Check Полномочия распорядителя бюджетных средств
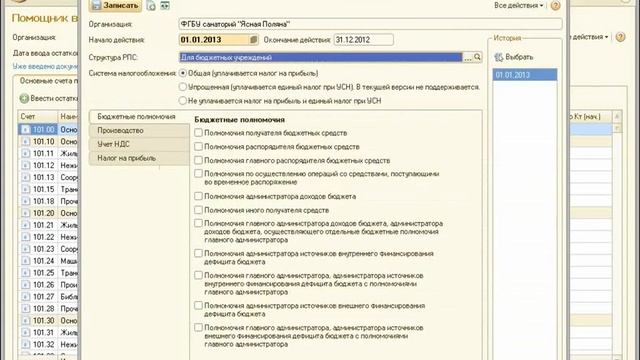Screen dimensions: 640x360 coord(198,147)
